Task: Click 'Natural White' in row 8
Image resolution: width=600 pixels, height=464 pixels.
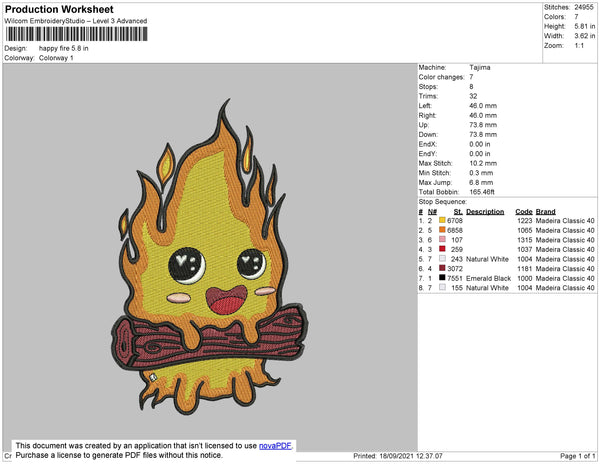Action: tap(488, 288)
